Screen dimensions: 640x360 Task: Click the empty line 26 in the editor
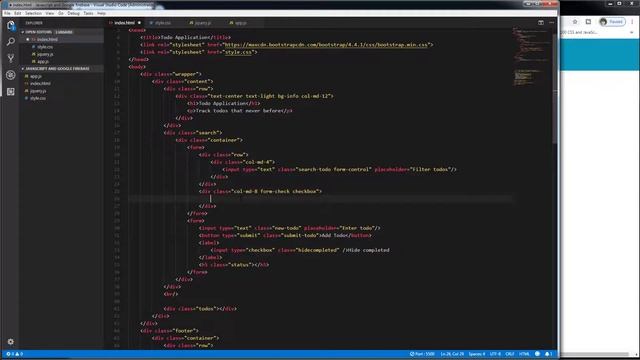[x=320, y=199]
